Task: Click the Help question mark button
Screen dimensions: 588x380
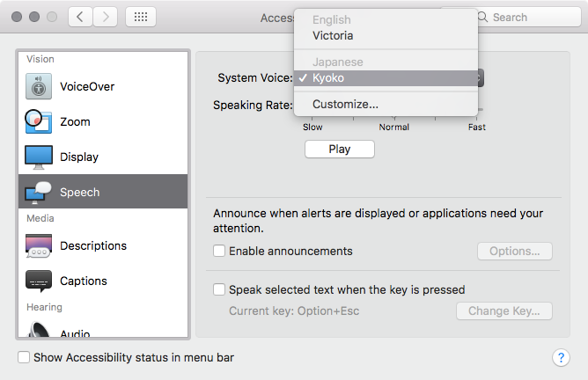Action: point(561,357)
